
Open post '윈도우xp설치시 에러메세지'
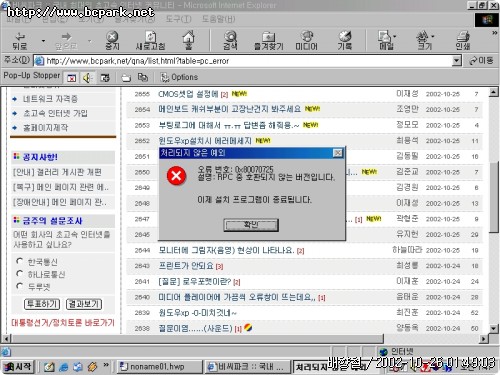[205, 140]
